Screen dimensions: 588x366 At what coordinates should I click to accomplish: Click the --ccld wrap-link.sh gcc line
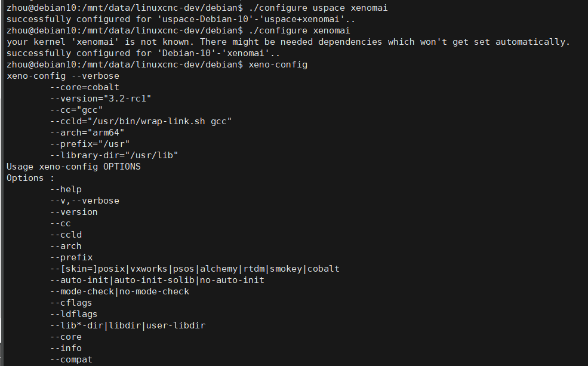pyautogui.click(x=141, y=121)
